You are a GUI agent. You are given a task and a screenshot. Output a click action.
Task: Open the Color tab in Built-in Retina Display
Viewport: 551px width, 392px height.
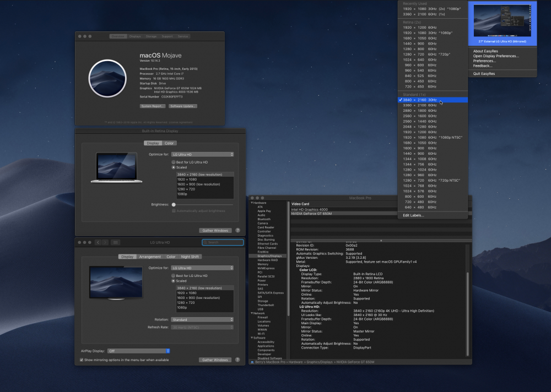[x=169, y=143]
